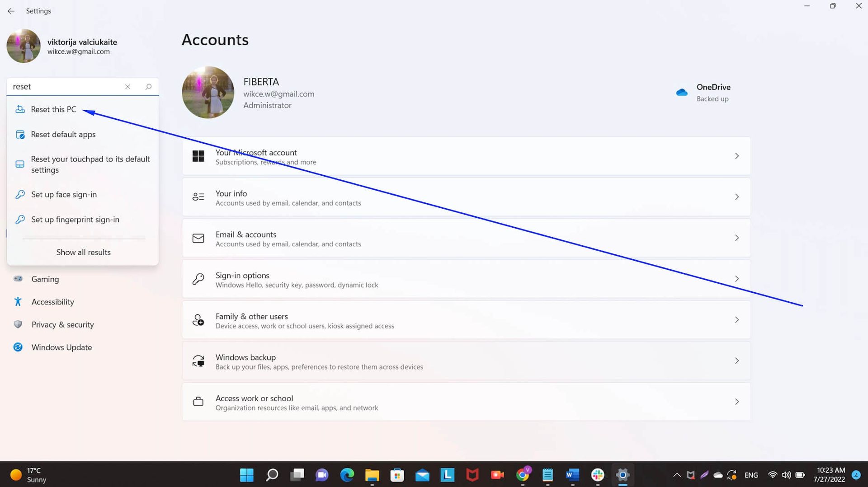Open Your Microsoft account

pyautogui.click(x=466, y=156)
